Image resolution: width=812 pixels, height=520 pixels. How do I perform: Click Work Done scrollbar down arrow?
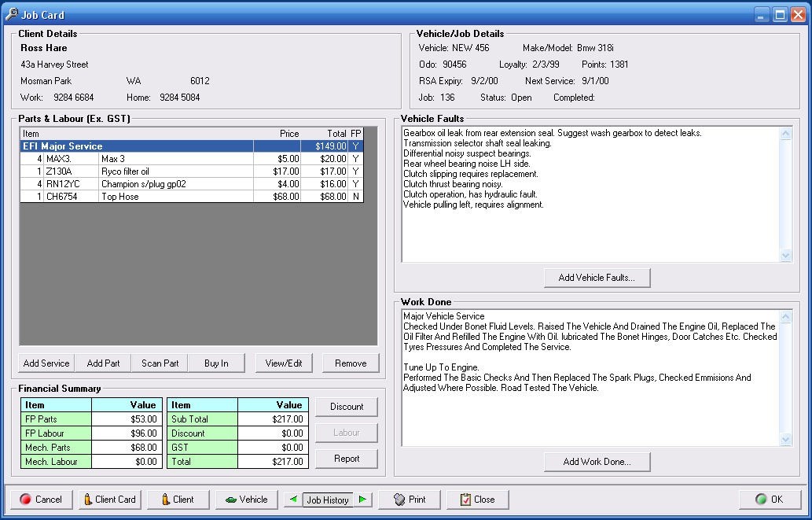785,439
